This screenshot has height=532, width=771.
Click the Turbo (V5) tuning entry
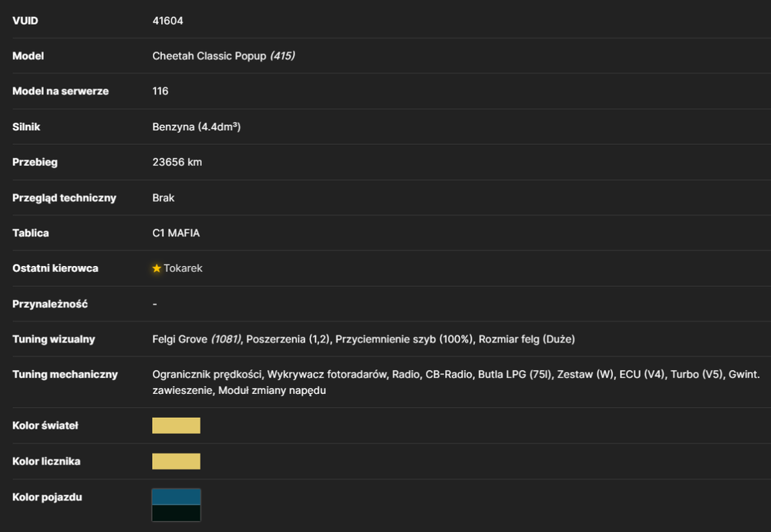point(697,374)
